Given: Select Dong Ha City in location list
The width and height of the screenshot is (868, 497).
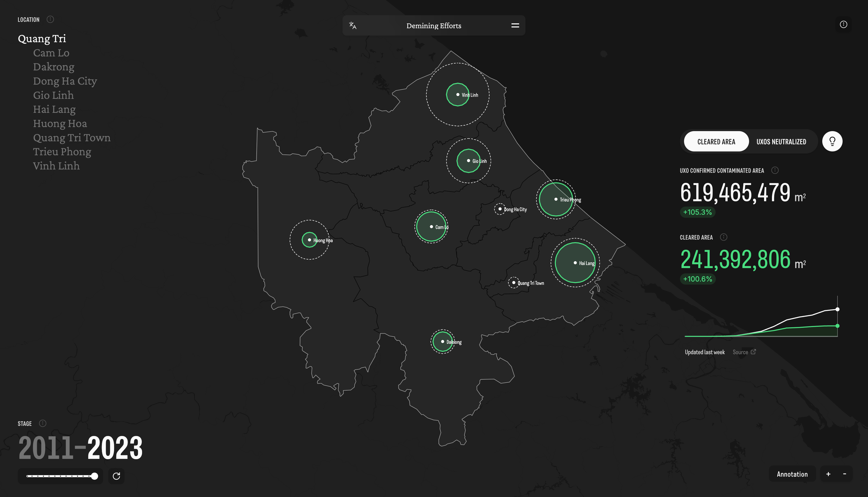Looking at the screenshot, I should coord(65,81).
